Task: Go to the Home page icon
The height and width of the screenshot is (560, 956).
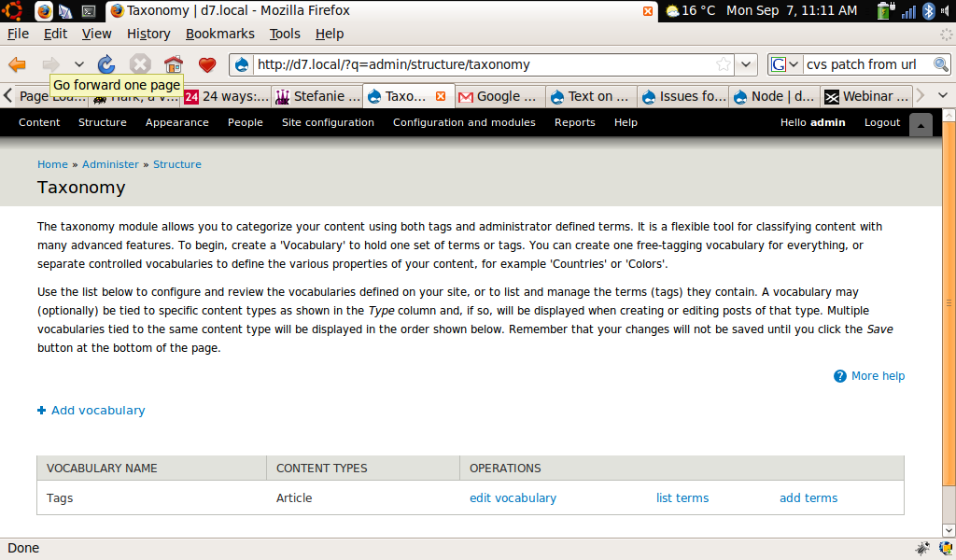Action: click(174, 64)
